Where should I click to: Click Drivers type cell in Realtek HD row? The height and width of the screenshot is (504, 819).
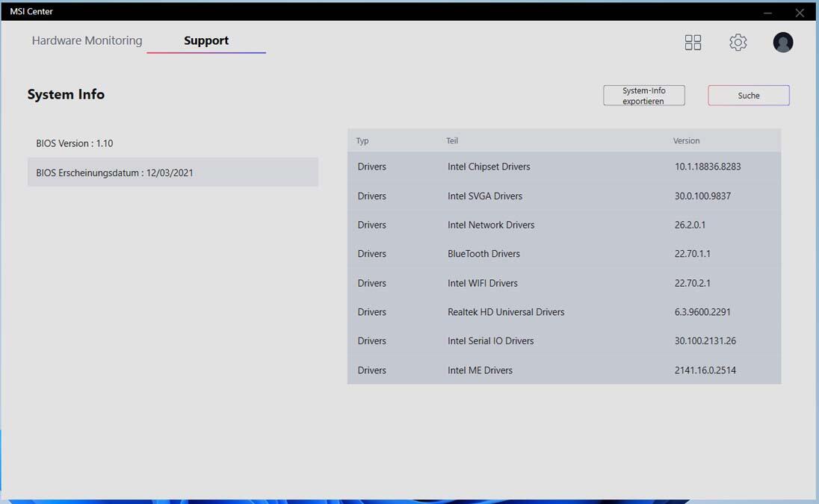[371, 312]
